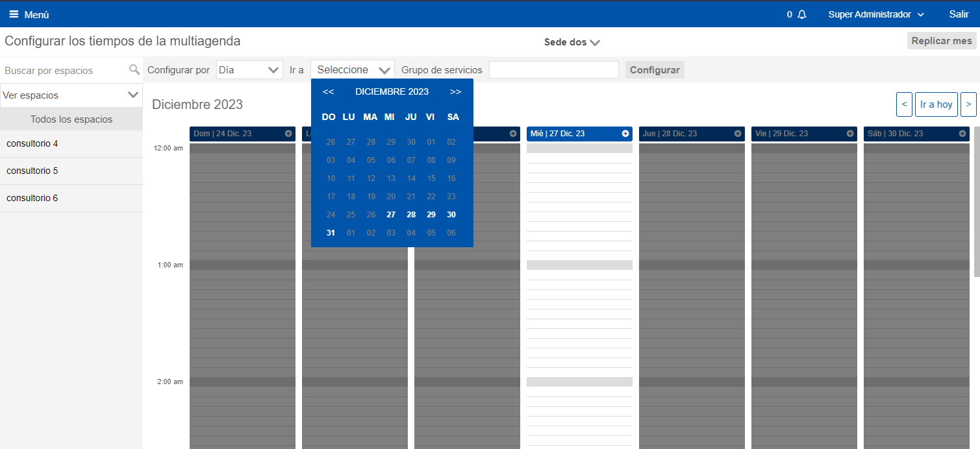Click the Salir logout link

[959, 14]
